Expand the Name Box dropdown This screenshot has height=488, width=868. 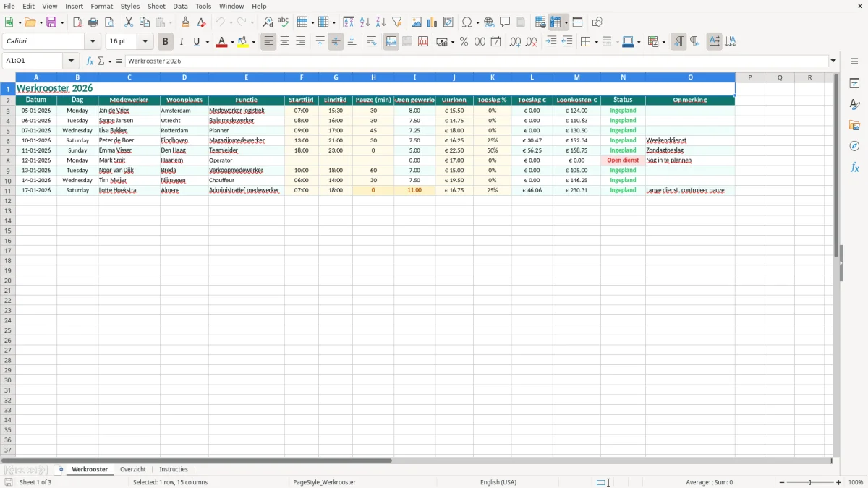click(x=71, y=61)
